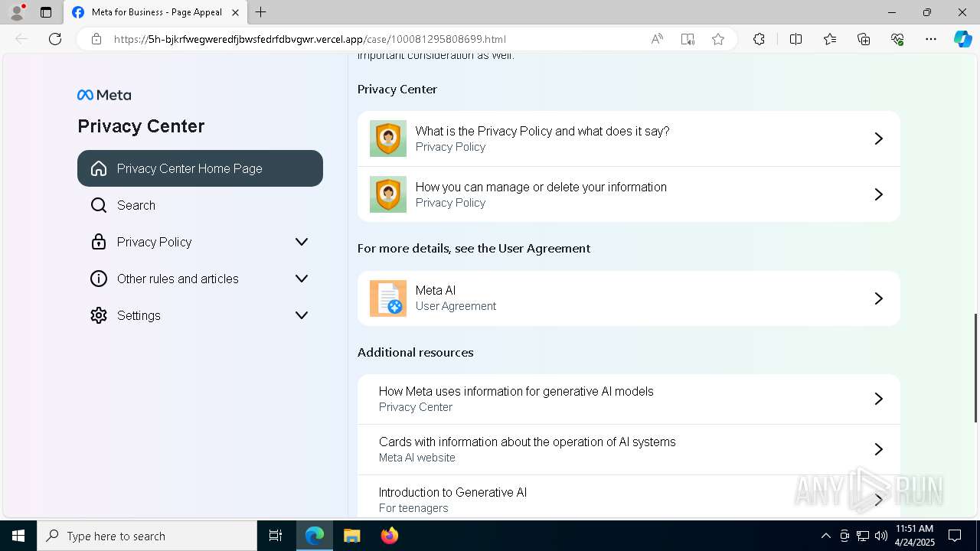Viewport: 980px width, 551px height.
Task: Expand the Other rules and articles section
Action: (x=302, y=279)
